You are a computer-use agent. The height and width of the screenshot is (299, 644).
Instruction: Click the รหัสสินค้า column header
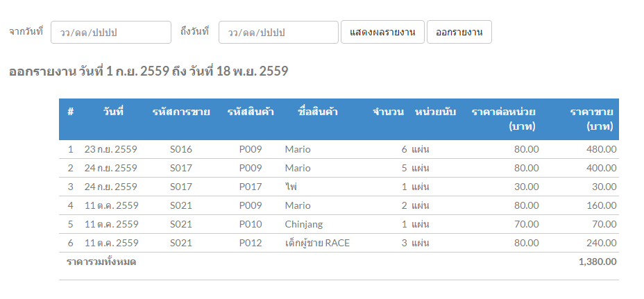[251, 112]
